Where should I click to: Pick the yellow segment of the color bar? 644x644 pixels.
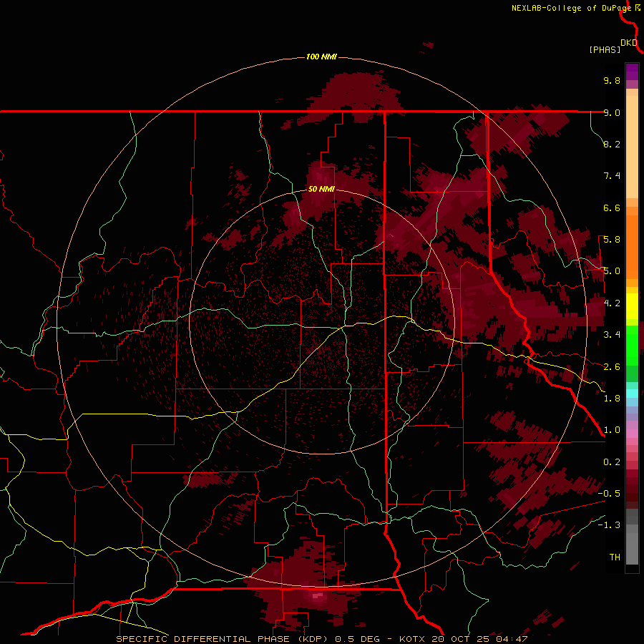632,306
